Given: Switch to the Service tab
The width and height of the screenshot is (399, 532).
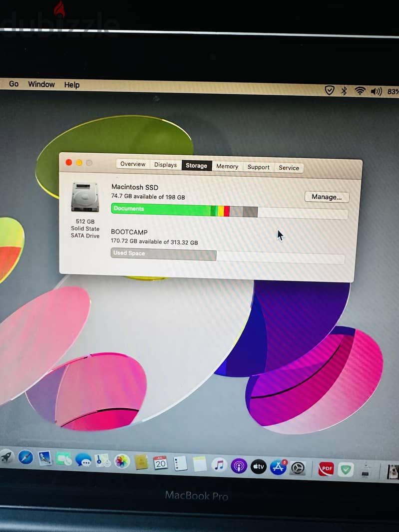Looking at the screenshot, I should pyautogui.click(x=289, y=168).
